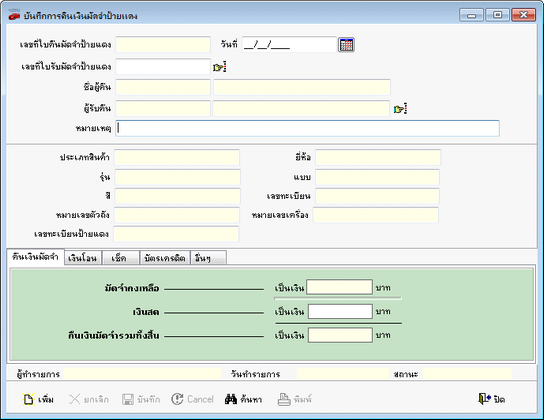
Task: Select the คืนเงินมัดจำ tab
Action: (35, 257)
